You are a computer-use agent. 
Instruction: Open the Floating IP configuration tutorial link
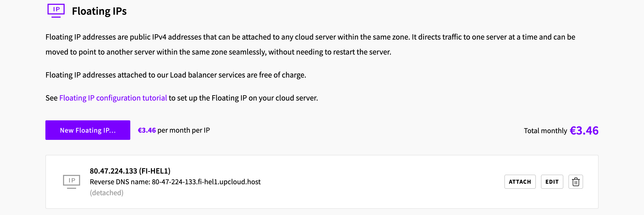[113, 98]
